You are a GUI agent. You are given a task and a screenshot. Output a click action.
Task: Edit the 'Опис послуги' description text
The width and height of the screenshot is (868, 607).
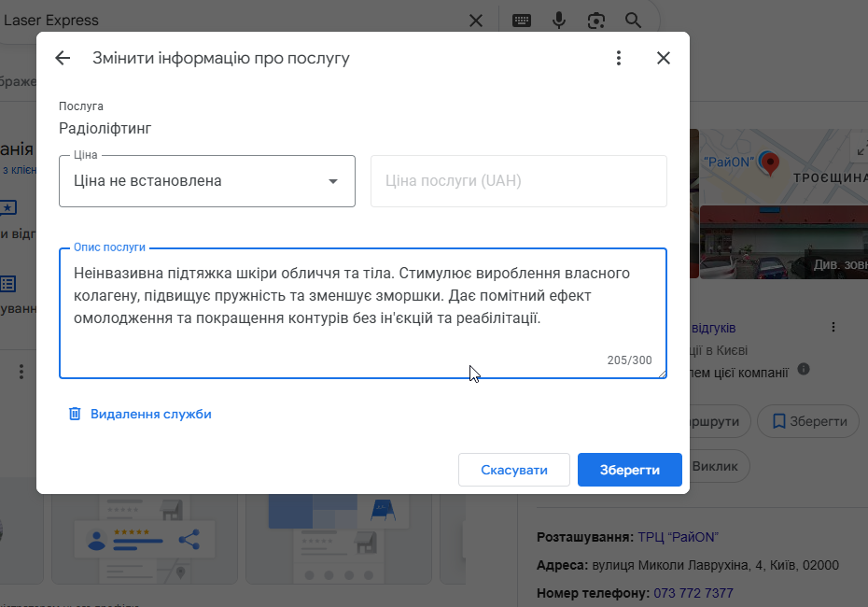(362, 313)
